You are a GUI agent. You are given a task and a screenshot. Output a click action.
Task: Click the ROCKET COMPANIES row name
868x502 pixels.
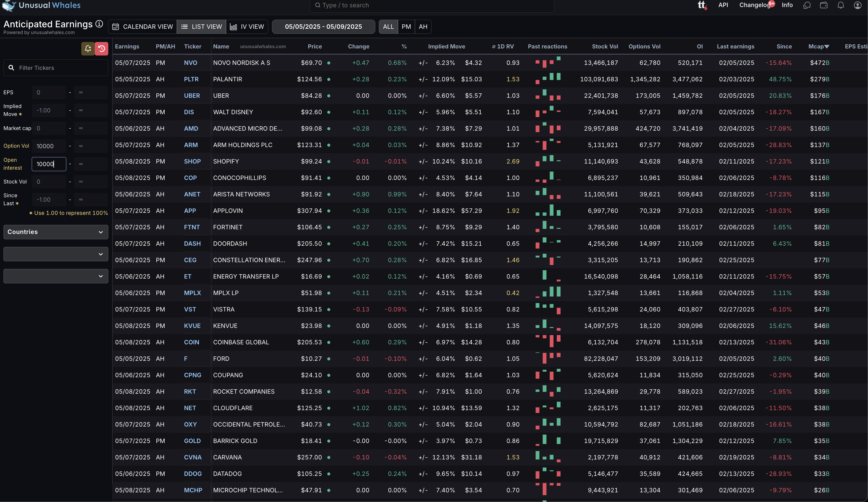pyautogui.click(x=244, y=391)
